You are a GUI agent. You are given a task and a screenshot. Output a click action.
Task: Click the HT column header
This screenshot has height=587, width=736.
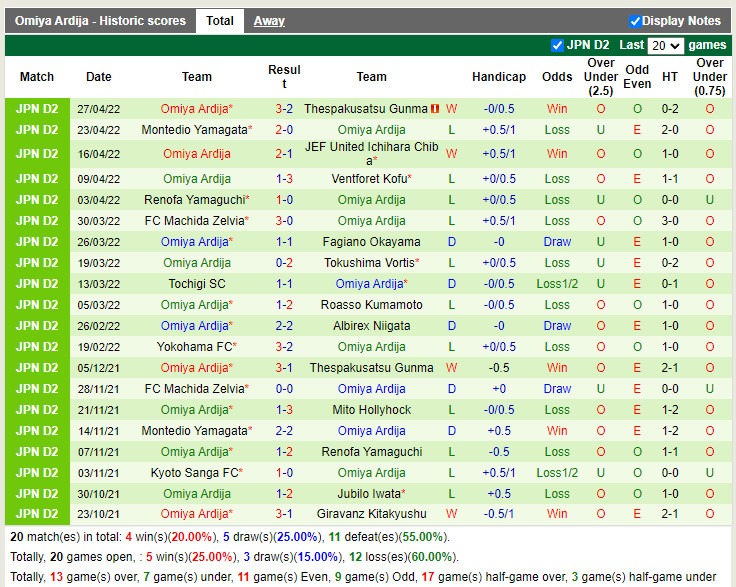click(670, 77)
